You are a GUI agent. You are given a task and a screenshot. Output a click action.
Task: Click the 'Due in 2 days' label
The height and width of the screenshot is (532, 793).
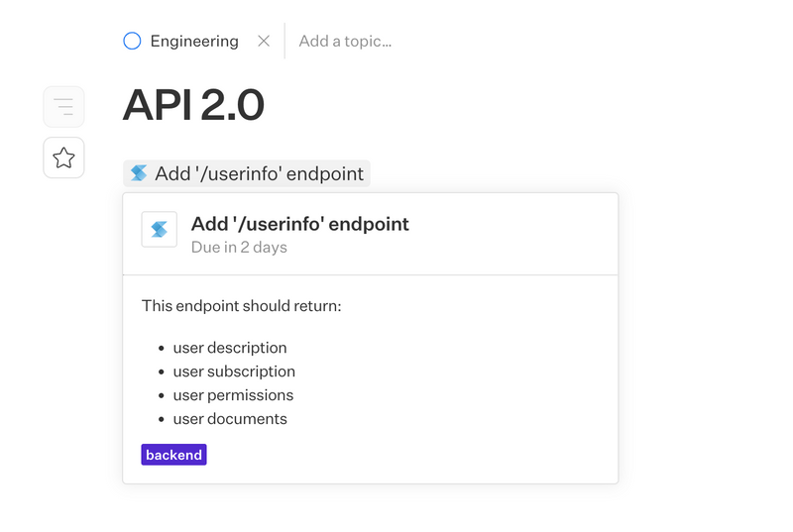pos(239,247)
